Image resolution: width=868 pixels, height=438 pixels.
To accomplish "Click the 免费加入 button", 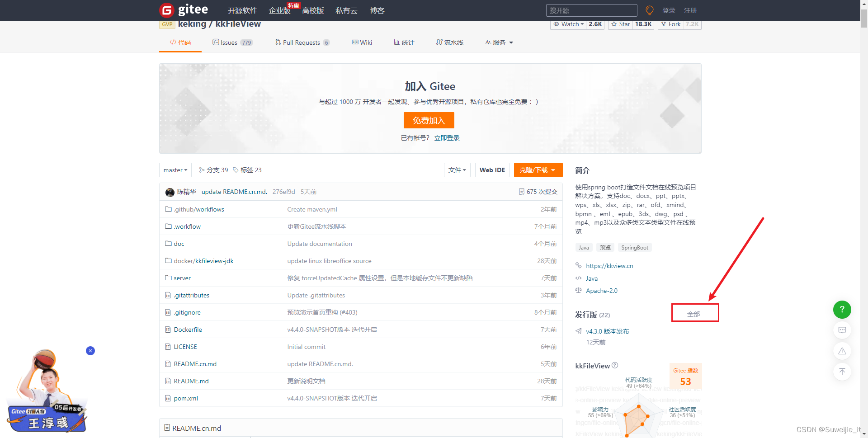I will [429, 120].
